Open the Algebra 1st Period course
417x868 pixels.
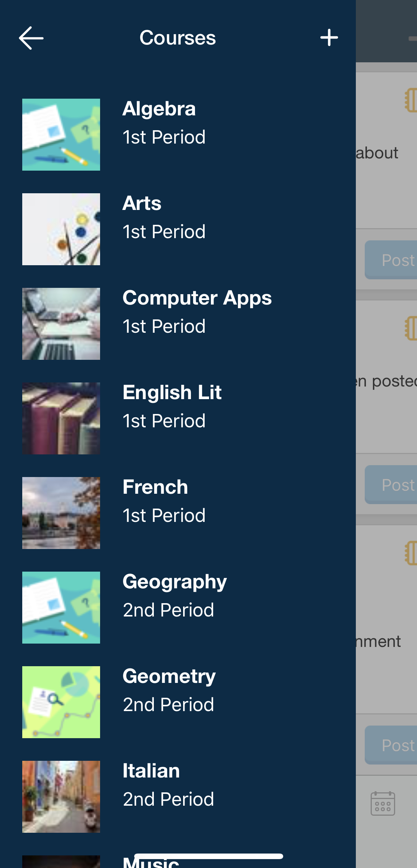(164, 123)
